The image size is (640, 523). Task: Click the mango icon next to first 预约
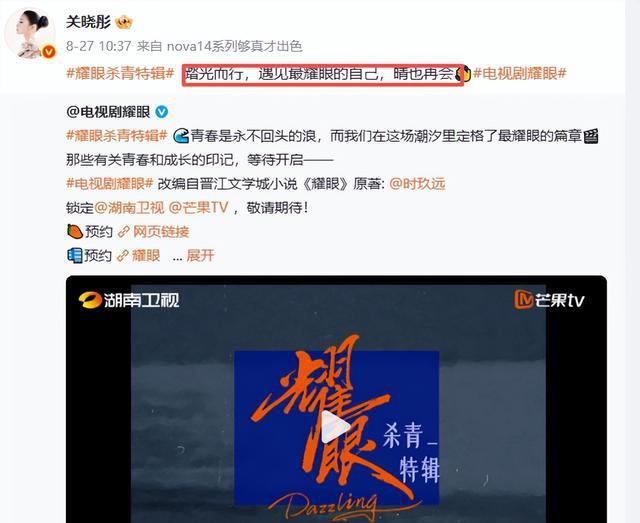coord(75,231)
